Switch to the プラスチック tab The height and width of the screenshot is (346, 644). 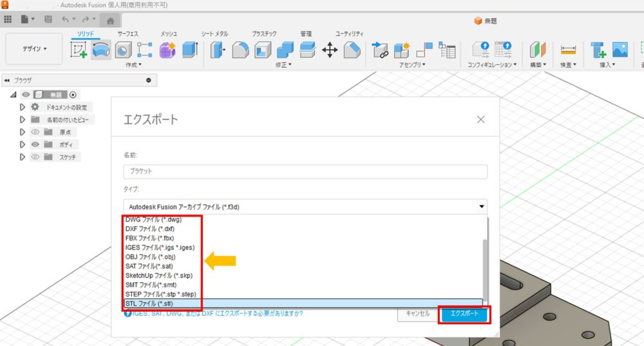point(264,34)
